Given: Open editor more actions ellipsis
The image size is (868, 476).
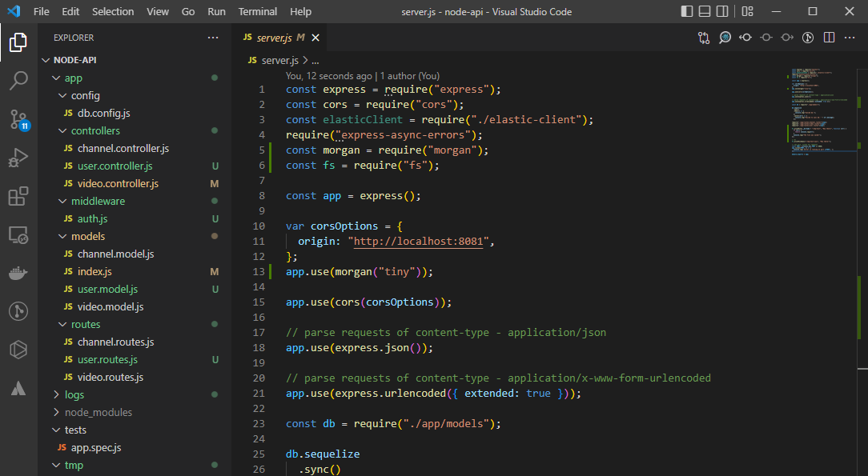Looking at the screenshot, I should 850,38.
